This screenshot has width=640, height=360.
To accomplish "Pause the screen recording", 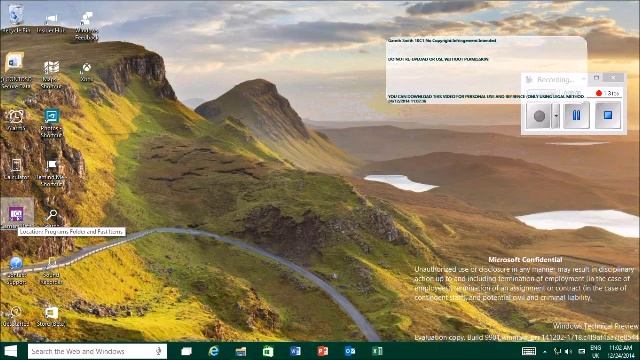I will [576, 116].
